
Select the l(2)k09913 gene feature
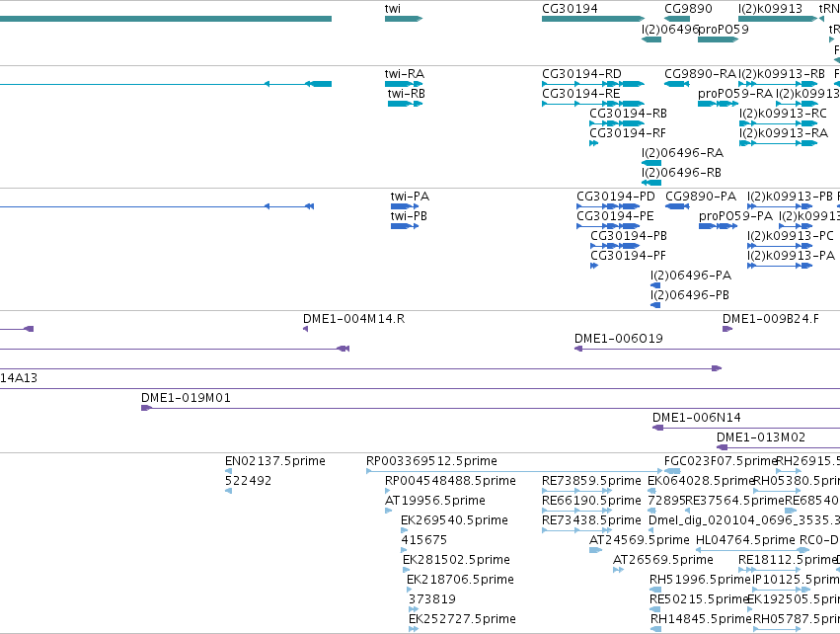778,19
